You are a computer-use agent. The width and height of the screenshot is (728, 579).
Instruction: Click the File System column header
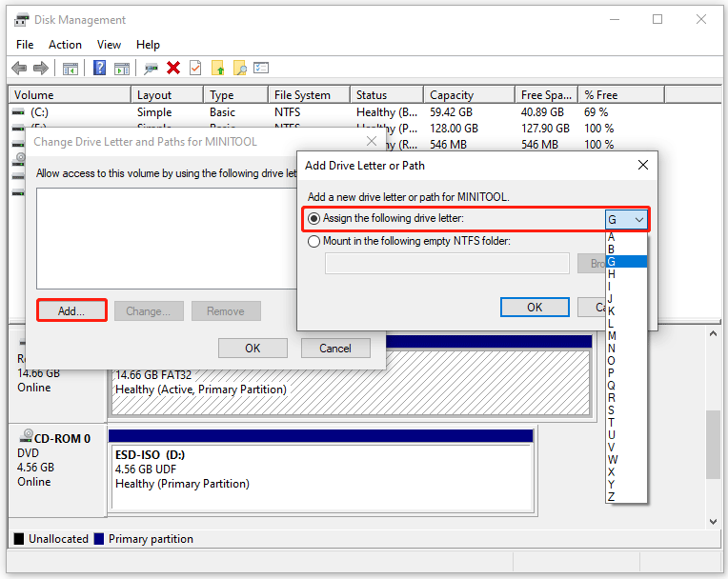(302, 95)
